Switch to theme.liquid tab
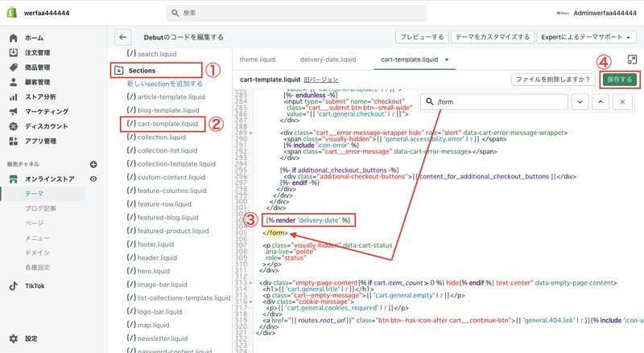Viewport: 644px width, 353px height. 257,60
